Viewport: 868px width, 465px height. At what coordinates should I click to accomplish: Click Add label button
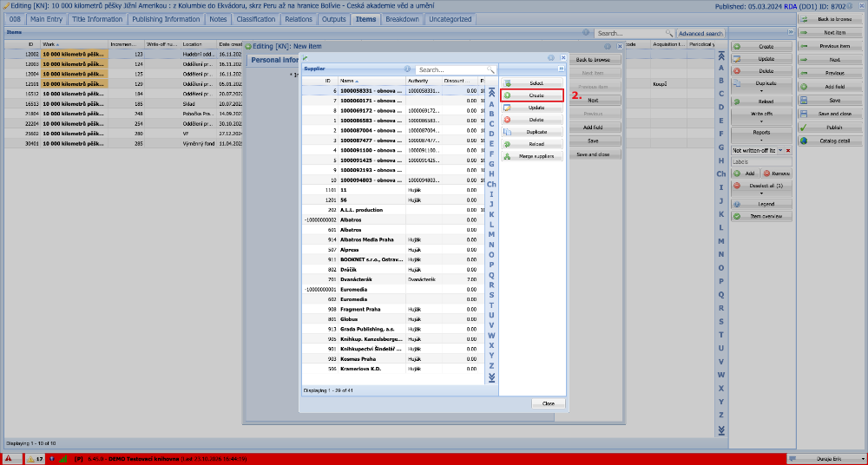745,174
